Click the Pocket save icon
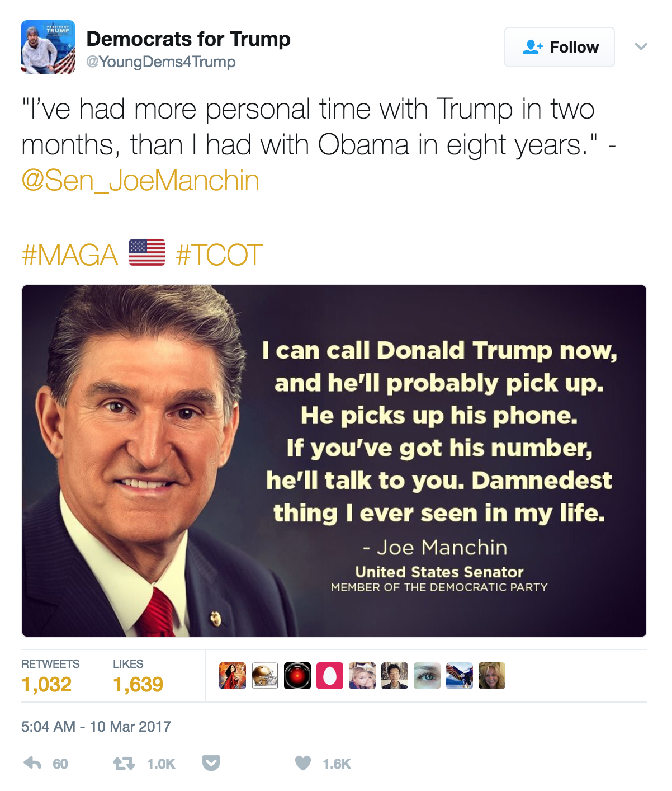672x791 pixels. (211, 763)
